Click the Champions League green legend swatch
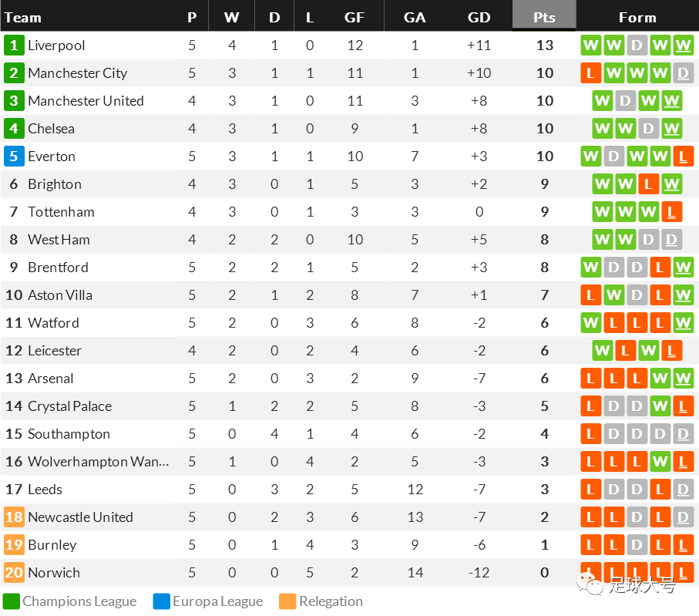This screenshot has width=699, height=616. pos(11,601)
